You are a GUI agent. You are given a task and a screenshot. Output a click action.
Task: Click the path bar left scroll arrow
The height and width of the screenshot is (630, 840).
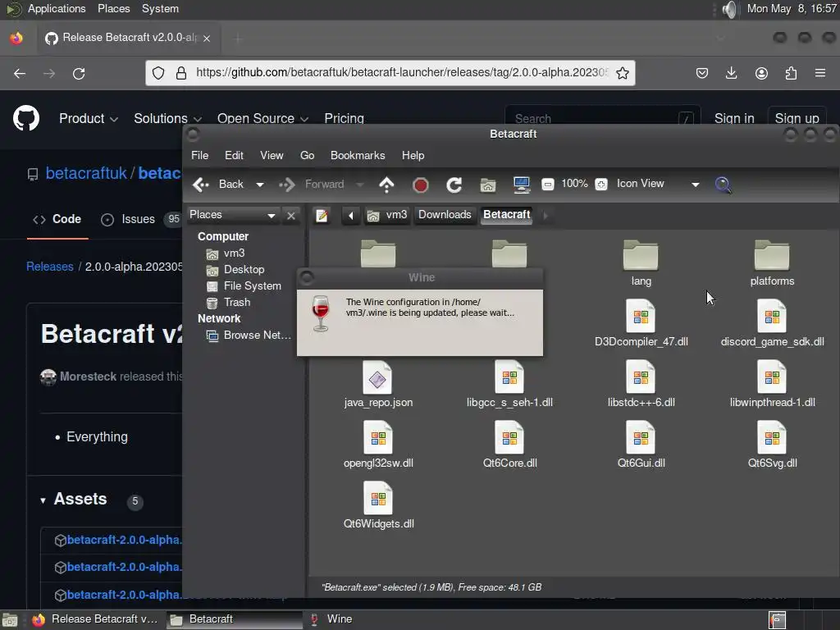pos(351,216)
